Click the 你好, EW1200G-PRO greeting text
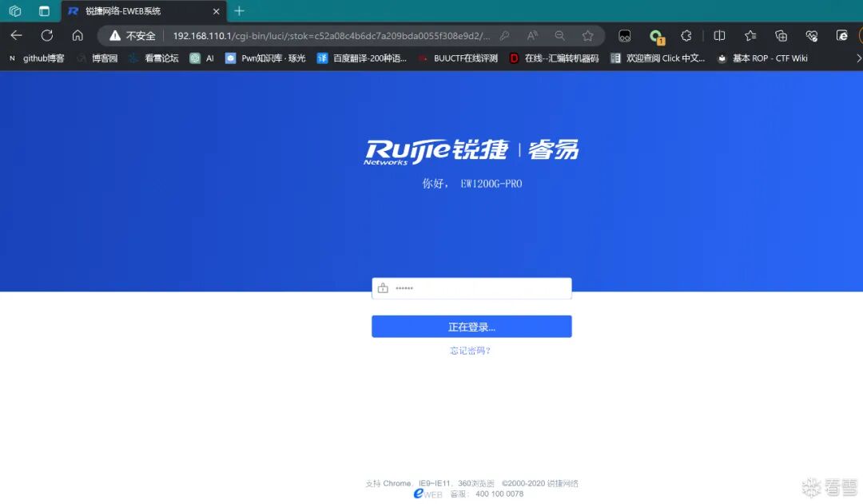Image resolution: width=863 pixels, height=504 pixels. pyautogui.click(x=471, y=184)
